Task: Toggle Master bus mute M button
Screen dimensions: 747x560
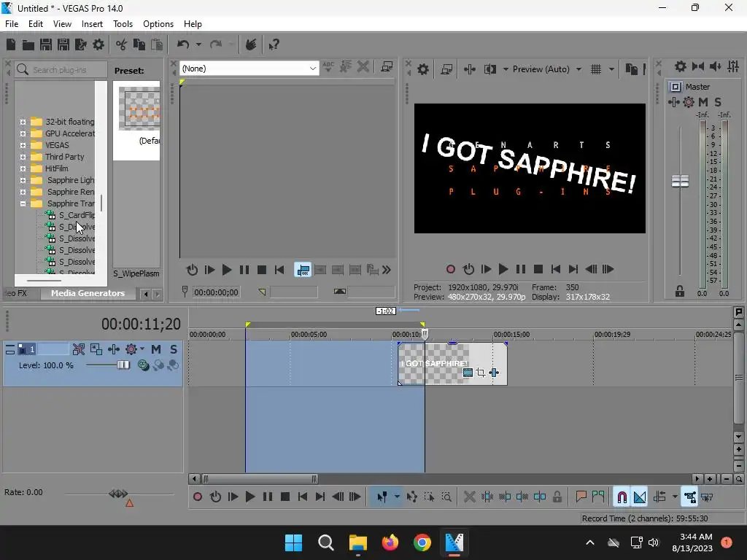Action: tap(703, 102)
